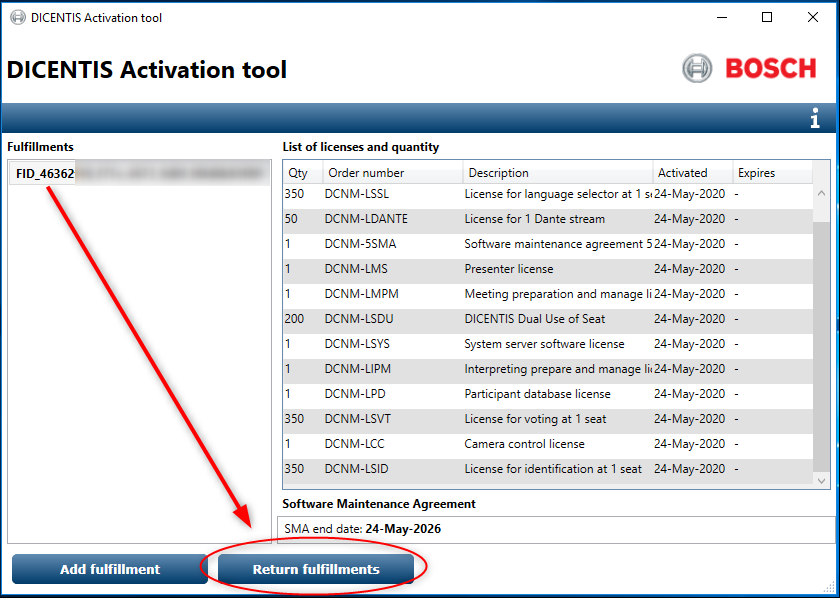Click activated date in DCNM-LCC row

coord(689,444)
